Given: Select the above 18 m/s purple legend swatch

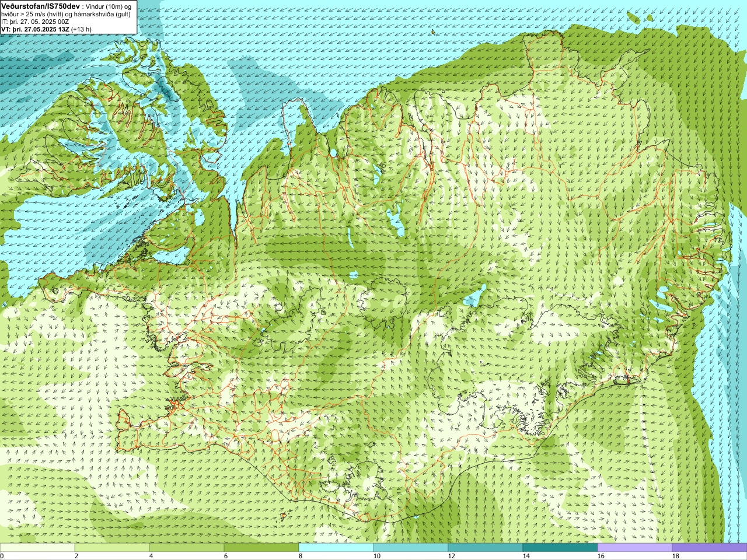Looking at the screenshot, I should tap(710, 548).
